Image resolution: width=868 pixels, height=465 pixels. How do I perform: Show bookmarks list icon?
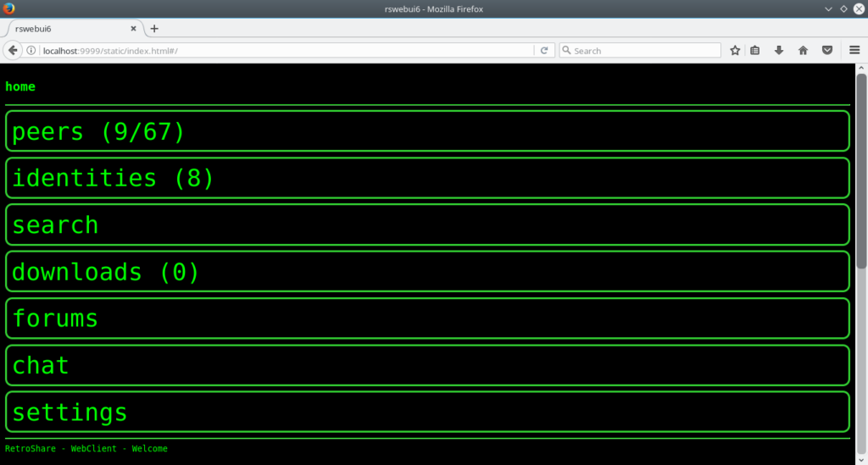pos(755,50)
